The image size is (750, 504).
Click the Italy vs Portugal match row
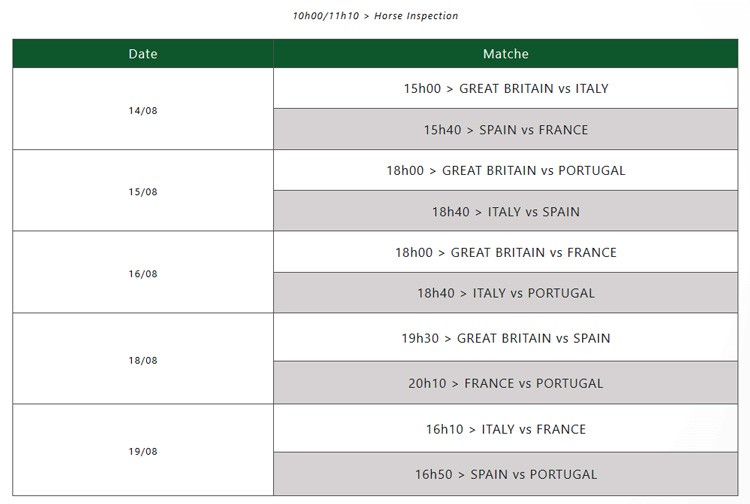(x=505, y=293)
